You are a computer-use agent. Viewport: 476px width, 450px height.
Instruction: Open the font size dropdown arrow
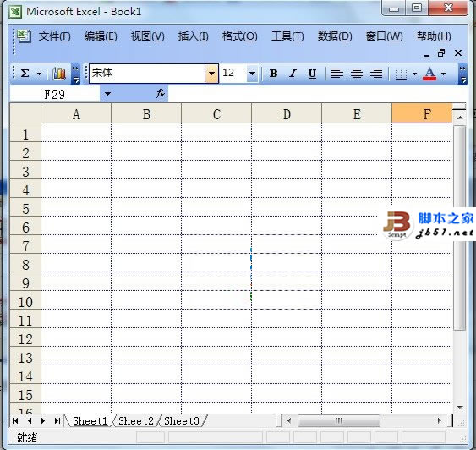pyautogui.click(x=252, y=74)
